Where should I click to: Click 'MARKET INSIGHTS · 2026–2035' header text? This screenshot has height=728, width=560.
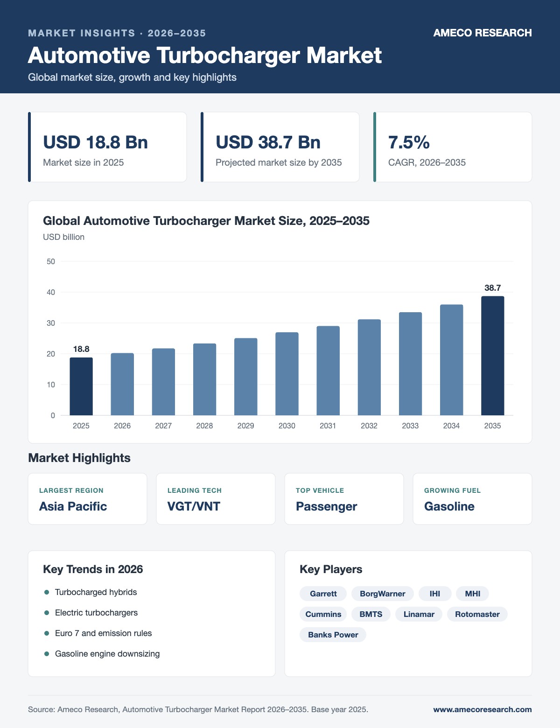point(117,33)
